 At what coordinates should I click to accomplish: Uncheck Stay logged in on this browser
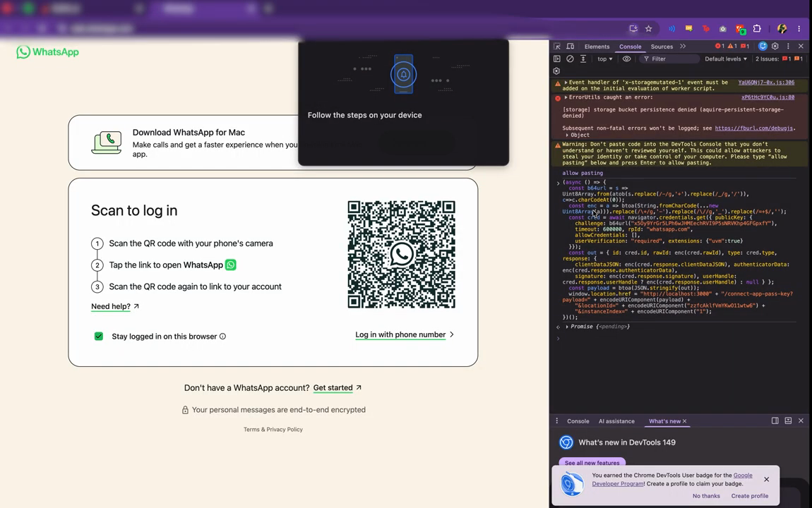coord(98,337)
